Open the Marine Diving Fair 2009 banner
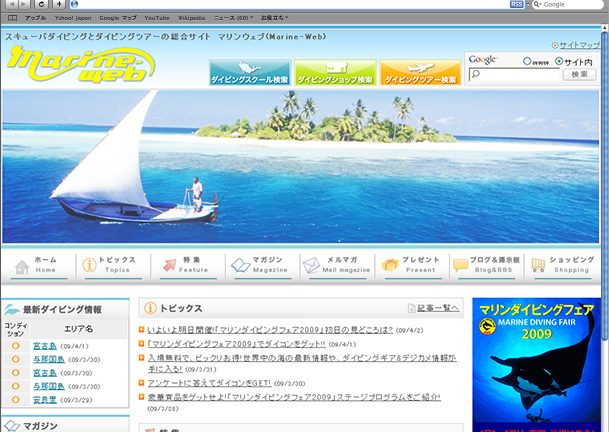This screenshot has height=432, width=609. point(535,365)
